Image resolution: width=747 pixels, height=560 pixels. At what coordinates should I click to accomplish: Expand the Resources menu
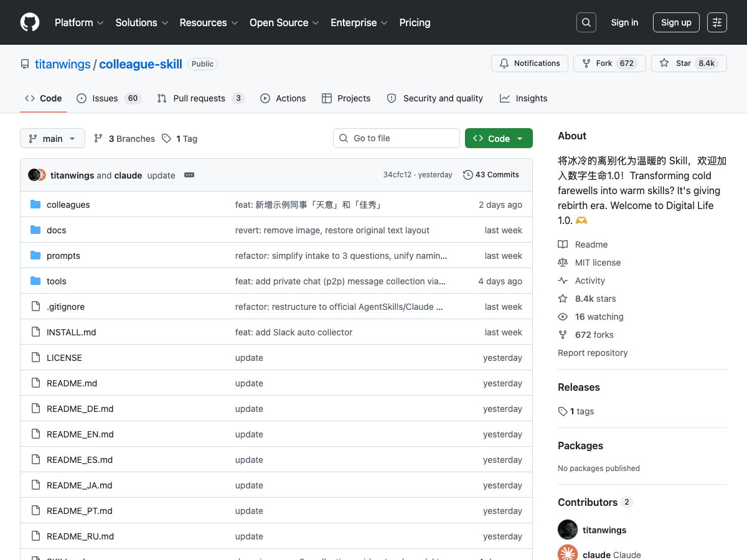tap(209, 22)
